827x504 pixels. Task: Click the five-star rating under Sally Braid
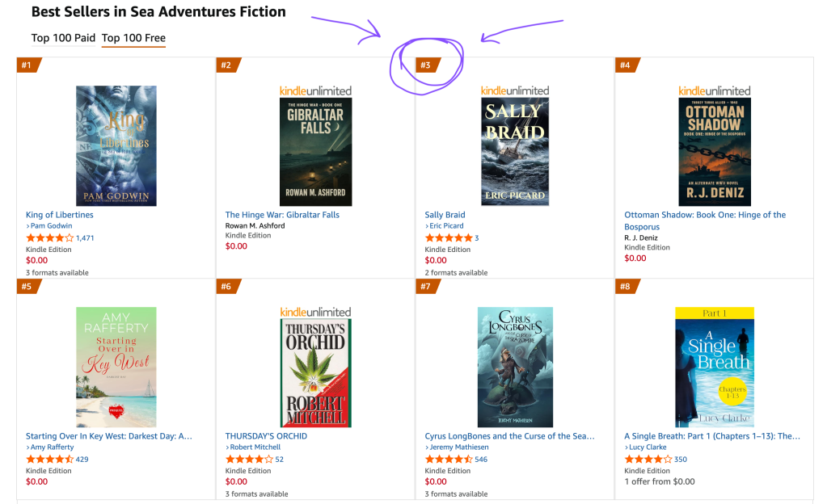coord(449,238)
